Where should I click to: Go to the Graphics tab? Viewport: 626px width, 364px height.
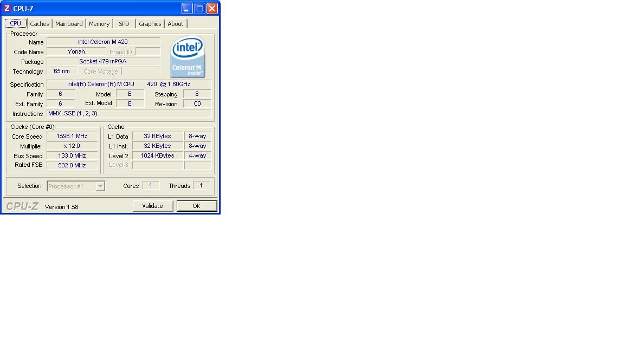[x=150, y=24]
